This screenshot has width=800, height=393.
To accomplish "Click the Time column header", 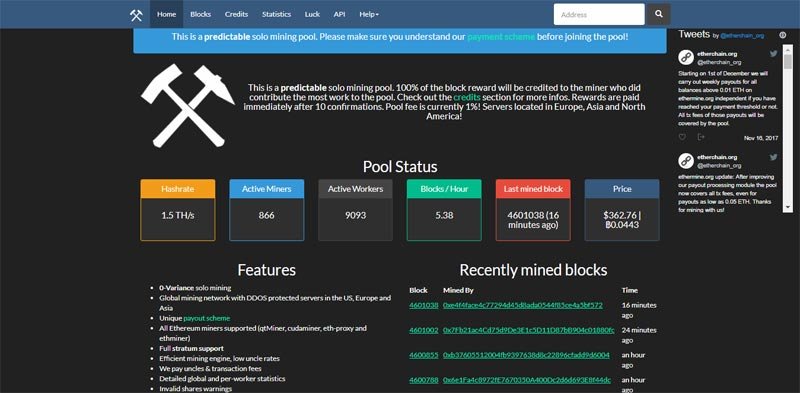I will (630, 290).
